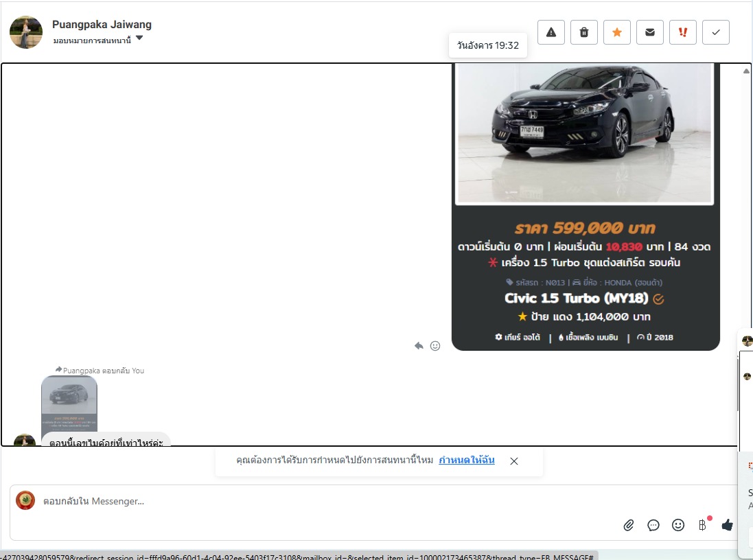Open the emoji picker in composer
This screenshot has height=560, width=753.
pos(678,526)
